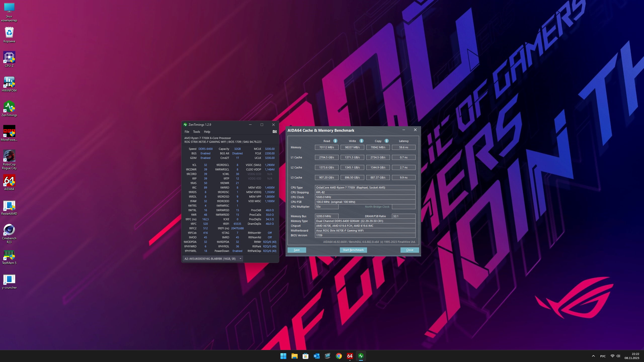Click the Write info icon in AIDA64
Viewport: 644px width, 362px height.
[x=361, y=141]
